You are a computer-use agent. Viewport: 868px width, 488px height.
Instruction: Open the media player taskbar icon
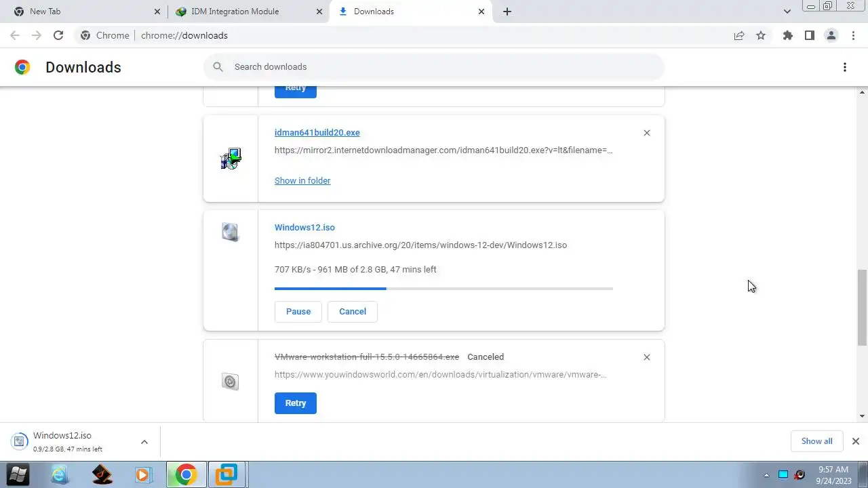(x=143, y=474)
